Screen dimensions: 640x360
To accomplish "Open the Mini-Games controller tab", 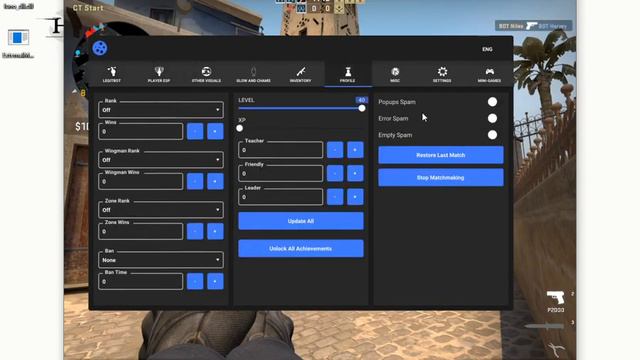I will pyautogui.click(x=489, y=74).
